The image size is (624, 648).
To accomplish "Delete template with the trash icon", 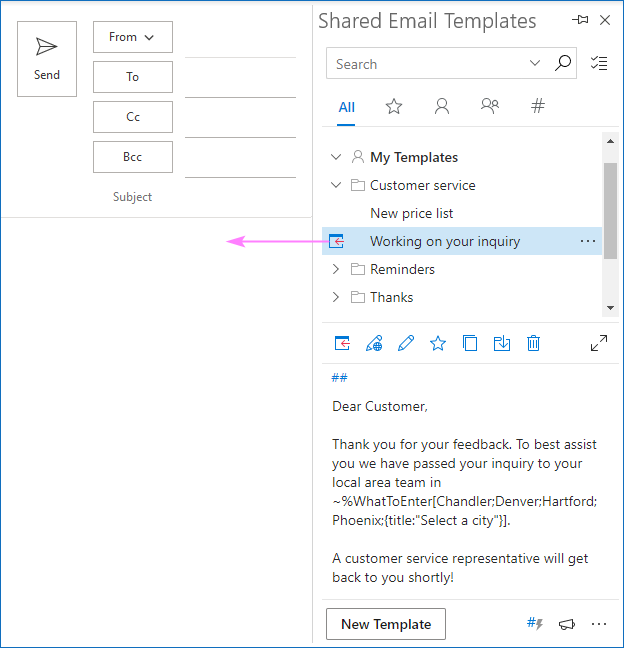I will point(534,343).
